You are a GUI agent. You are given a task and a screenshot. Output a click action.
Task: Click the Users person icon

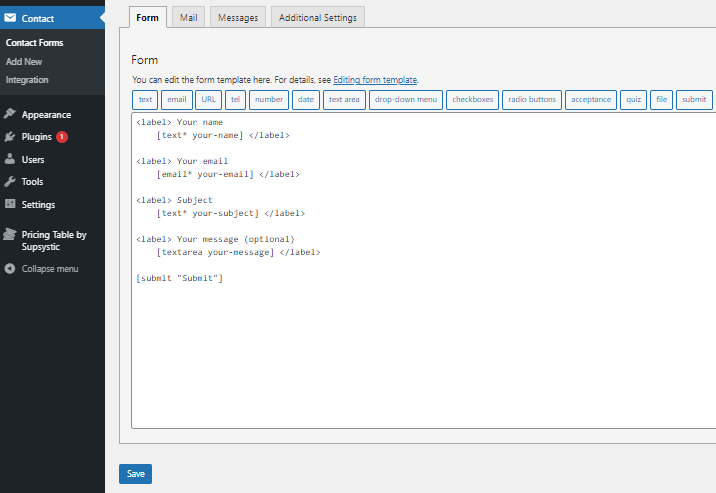(x=10, y=159)
